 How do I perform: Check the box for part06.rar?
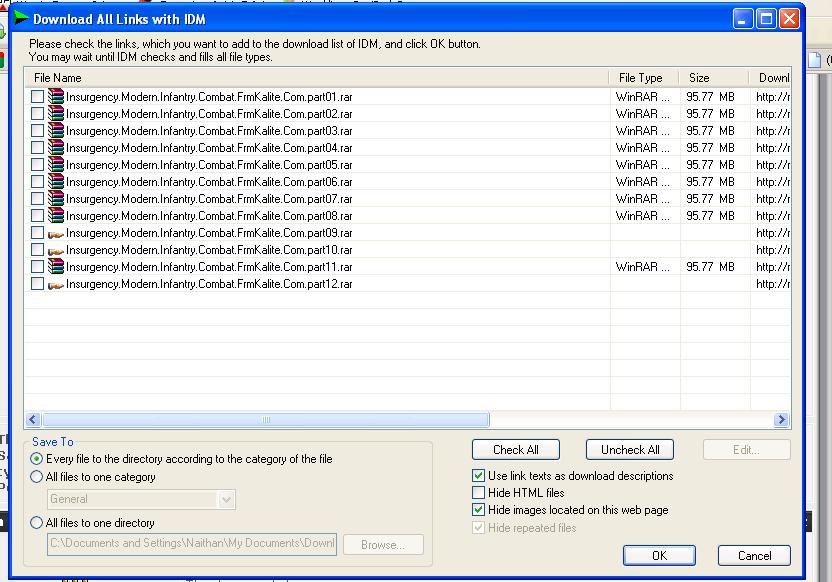pyautogui.click(x=37, y=181)
